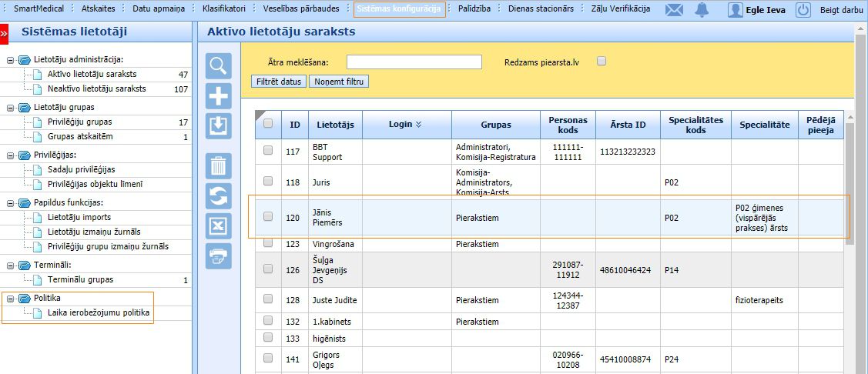868x374 pixels.
Task: Open the Veselības pārbaudes menu
Action: tap(306, 9)
